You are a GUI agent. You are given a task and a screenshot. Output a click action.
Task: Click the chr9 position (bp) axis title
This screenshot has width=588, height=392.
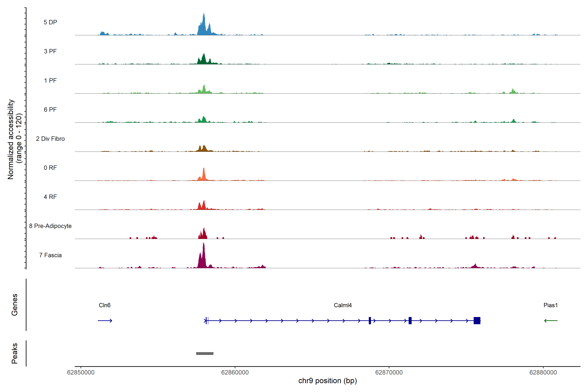pyautogui.click(x=327, y=381)
